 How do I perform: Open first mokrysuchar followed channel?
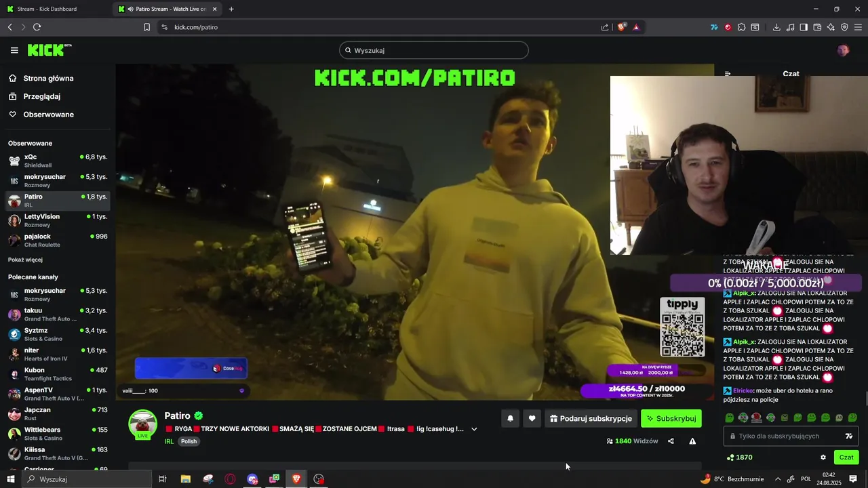click(x=58, y=180)
